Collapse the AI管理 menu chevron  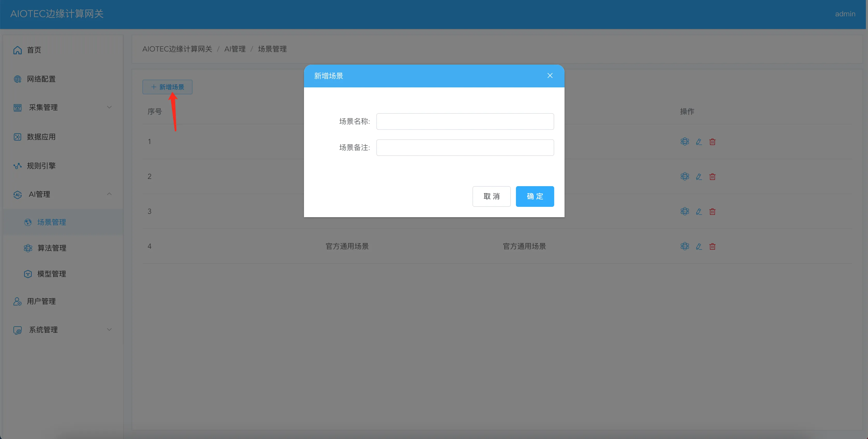pos(109,194)
